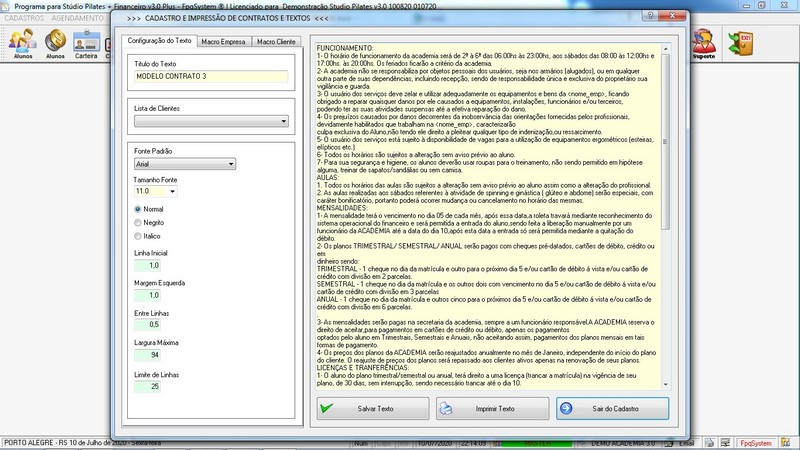Click 'PORTO ALEGRE - RS' status text
Screen dimensions: 800x450
pyautogui.click(x=35, y=443)
